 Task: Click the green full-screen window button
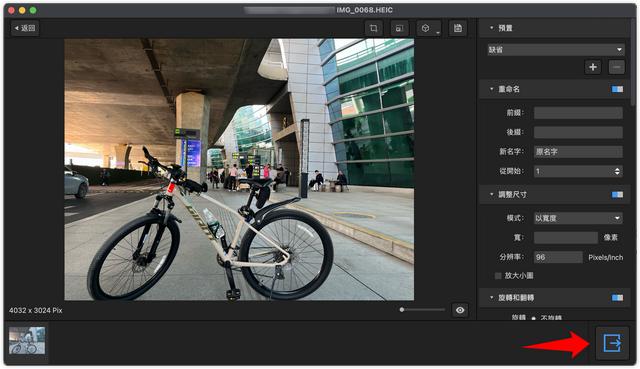click(33, 10)
